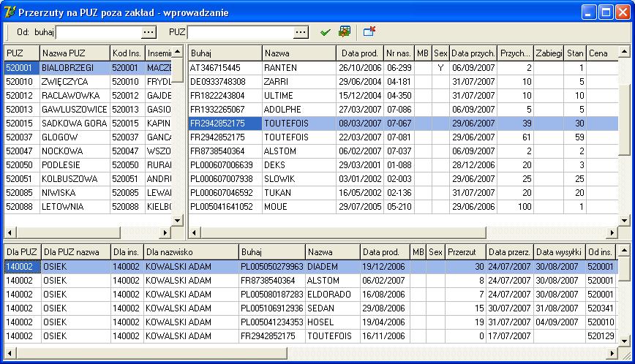This screenshot has width=635, height=364.
Task: Click left arrow of bottom grid horizontal scrollbar
Action: [x=10, y=354]
